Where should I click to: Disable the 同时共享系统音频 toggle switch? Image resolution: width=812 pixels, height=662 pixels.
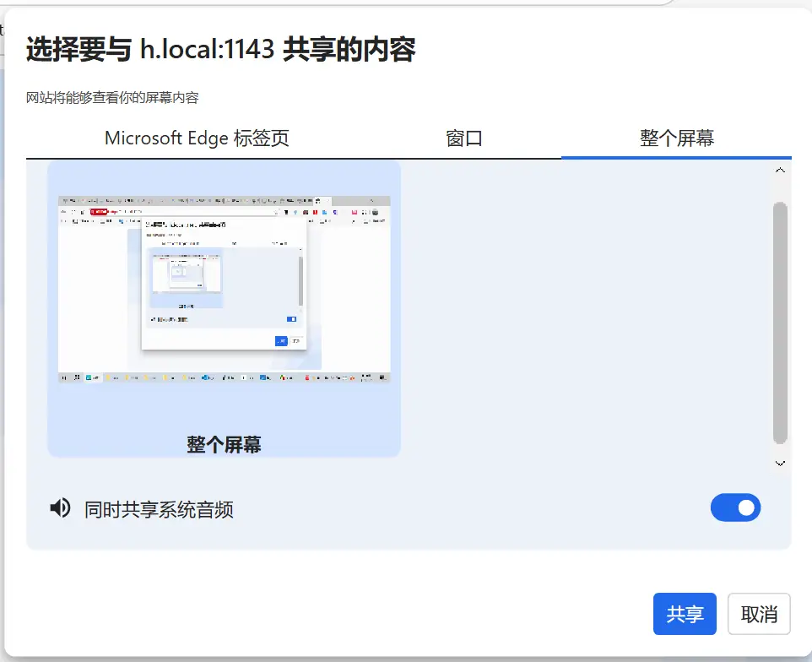[x=735, y=508]
